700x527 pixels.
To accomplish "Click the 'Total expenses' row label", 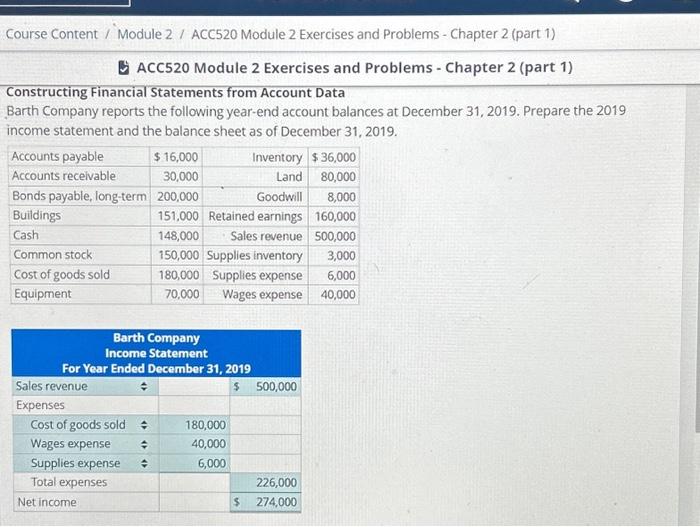I will [69, 482].
